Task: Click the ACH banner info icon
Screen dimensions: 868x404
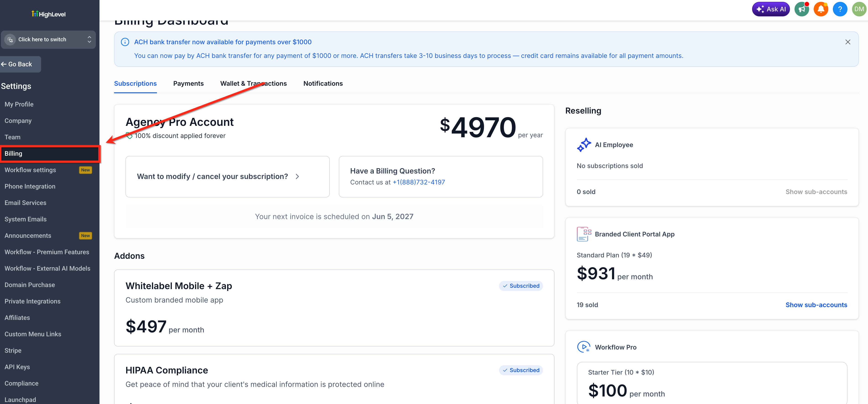Action: pyautogui.click(x=125, y=42)
